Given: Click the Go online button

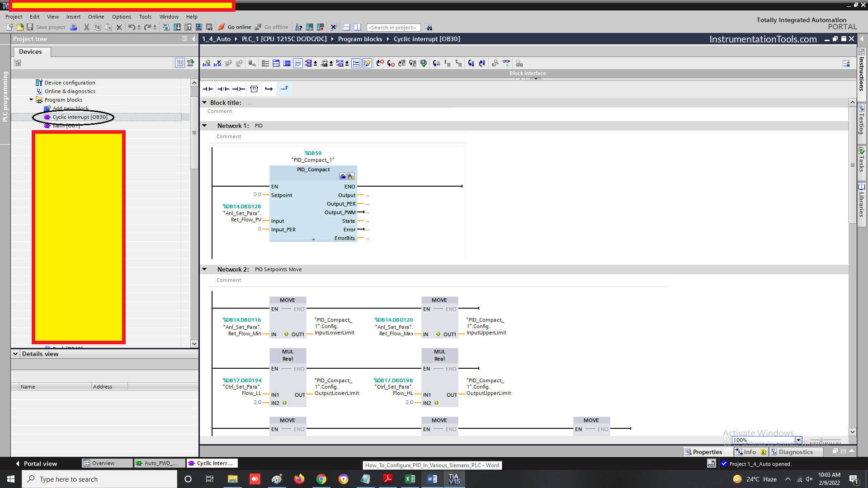Looking at the screenshot, I should 235,27.
